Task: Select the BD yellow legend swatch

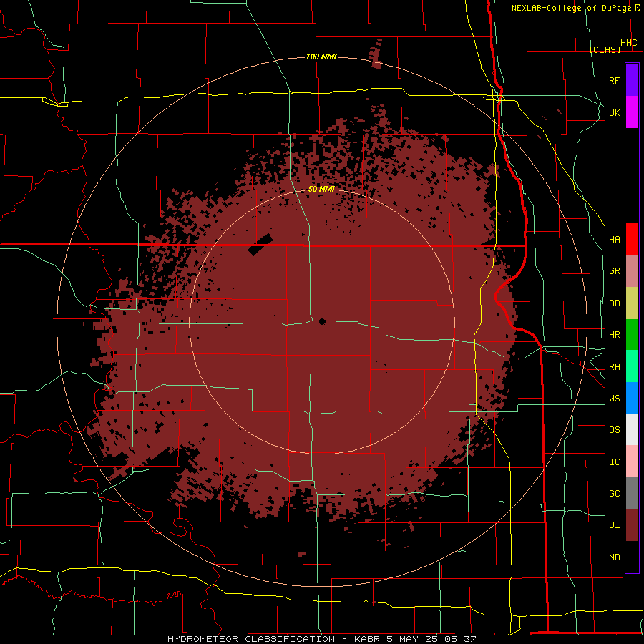Action: point(632,303)
